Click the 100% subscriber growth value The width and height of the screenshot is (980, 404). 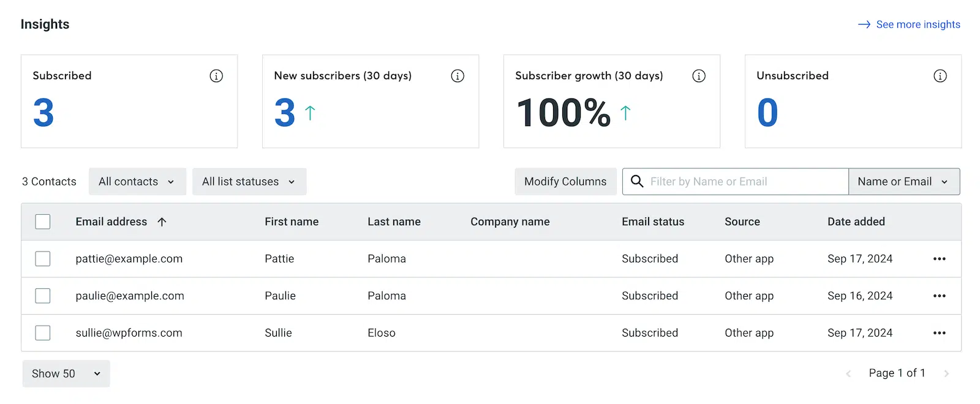pyautogui.click(x=564, y=113)
